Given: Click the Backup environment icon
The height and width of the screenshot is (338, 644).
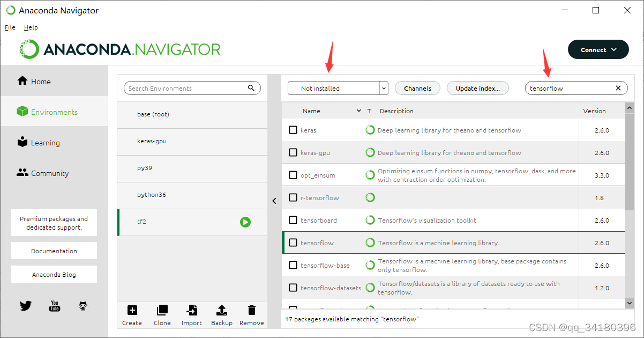Looking at the screenshot, I should coord(221,310).
